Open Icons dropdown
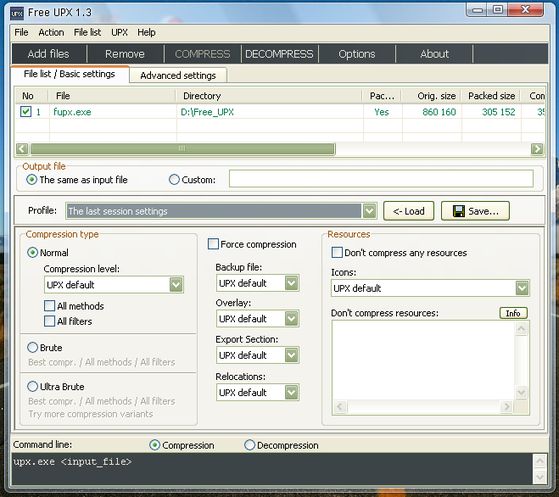559x497 pixels. coord(522,288)
